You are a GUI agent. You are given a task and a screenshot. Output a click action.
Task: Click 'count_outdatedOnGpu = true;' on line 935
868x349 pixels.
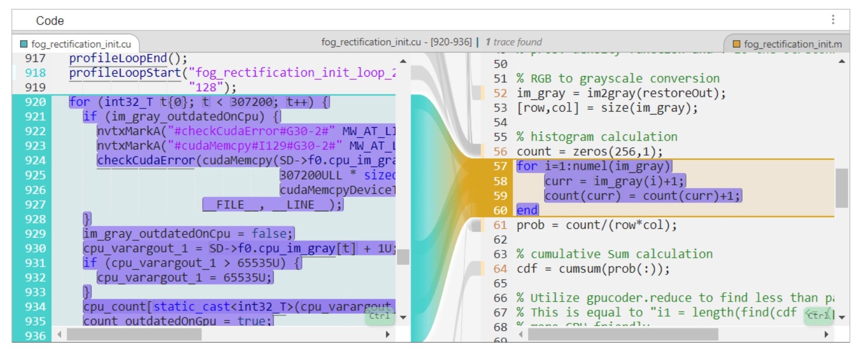178,321
